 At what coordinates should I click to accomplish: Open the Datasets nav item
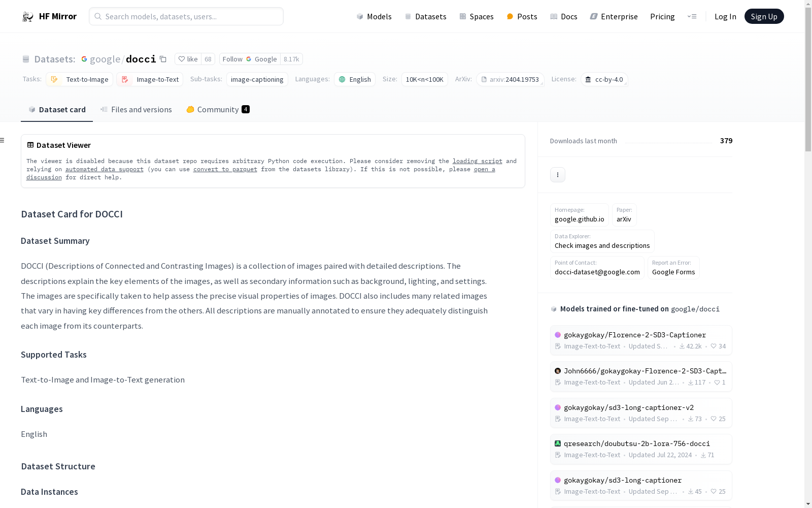click(425, 16)
